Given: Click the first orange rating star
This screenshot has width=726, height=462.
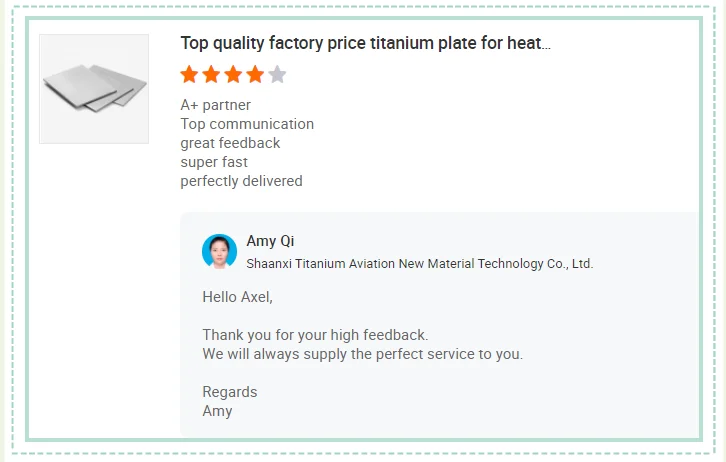Looking at the screenshot, I should (x=189, y=74).
